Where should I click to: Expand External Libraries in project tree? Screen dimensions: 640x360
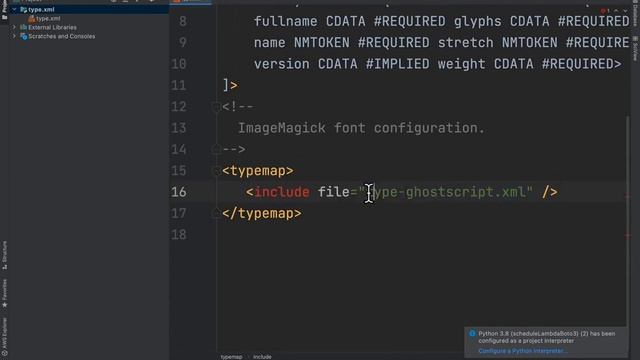(14, 27)
